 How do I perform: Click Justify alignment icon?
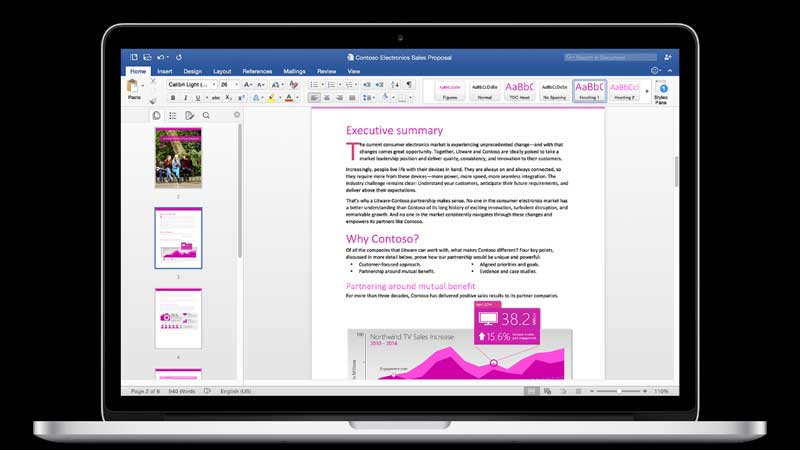[x=352, y=97]
